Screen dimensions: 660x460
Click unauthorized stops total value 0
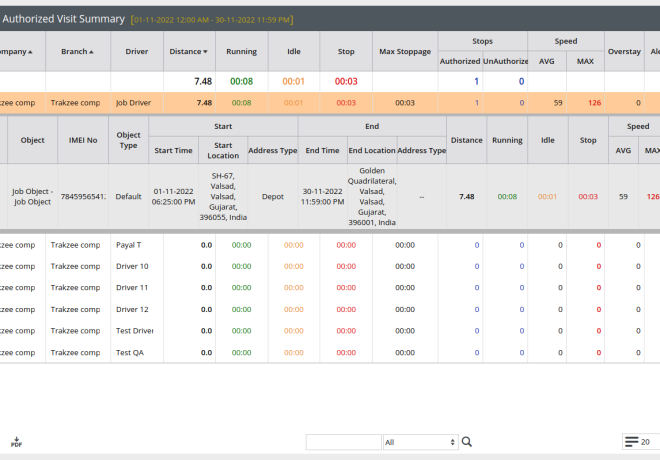point(521,82)
